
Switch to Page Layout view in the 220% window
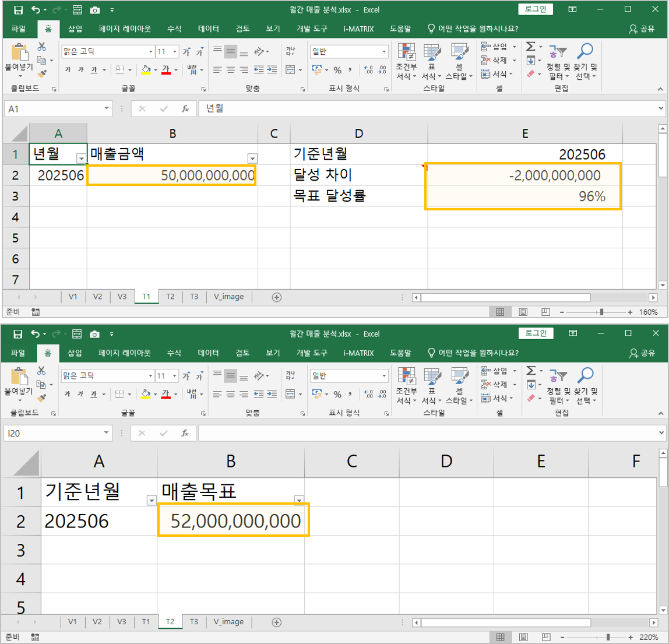pos(523,638)
